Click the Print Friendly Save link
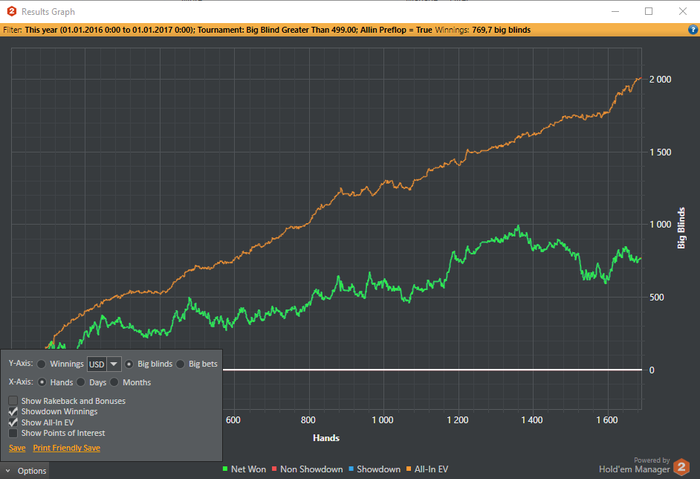This screenshot has height=479, width=700. click(67, 448)
